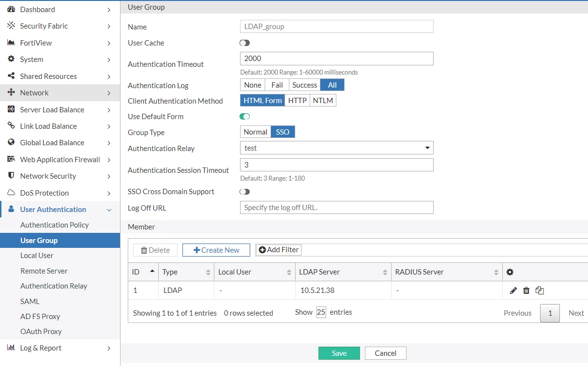Select HTML Form authentication method

pyautogui.click(x=263, y=101)
